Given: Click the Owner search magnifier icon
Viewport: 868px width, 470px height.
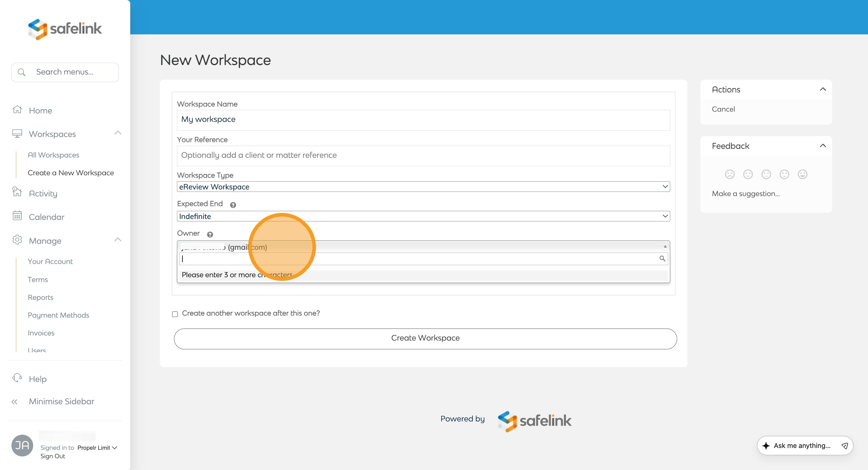Looking at the screenshot, I should point(662,259).
